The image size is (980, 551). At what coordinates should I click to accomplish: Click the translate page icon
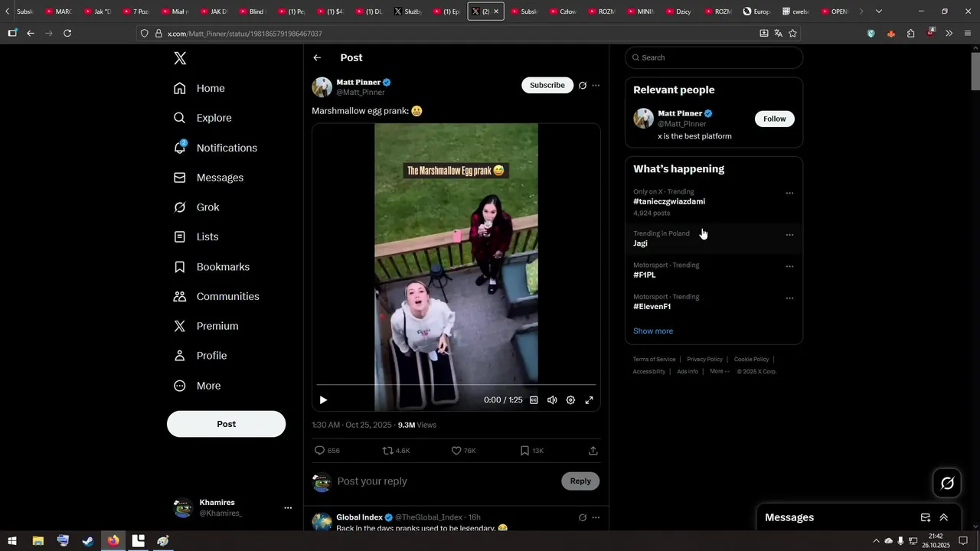tap(778, 33)
